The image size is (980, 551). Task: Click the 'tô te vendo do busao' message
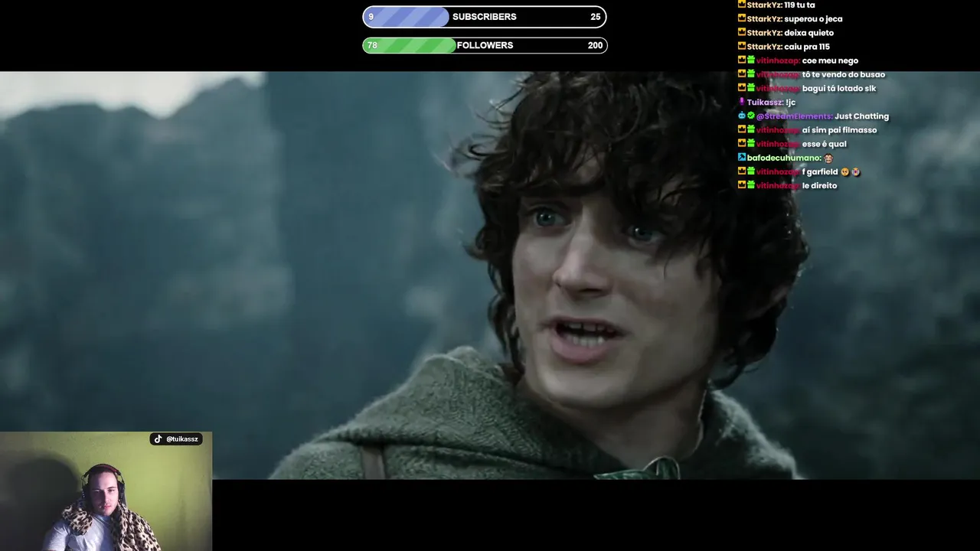click(844, 74)
